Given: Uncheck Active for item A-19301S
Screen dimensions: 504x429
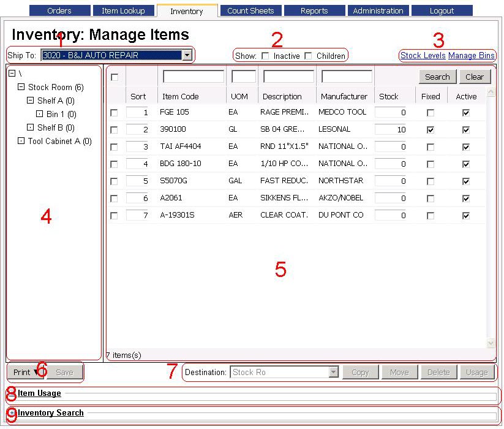Looking at the screenshot, I should 466,216.
